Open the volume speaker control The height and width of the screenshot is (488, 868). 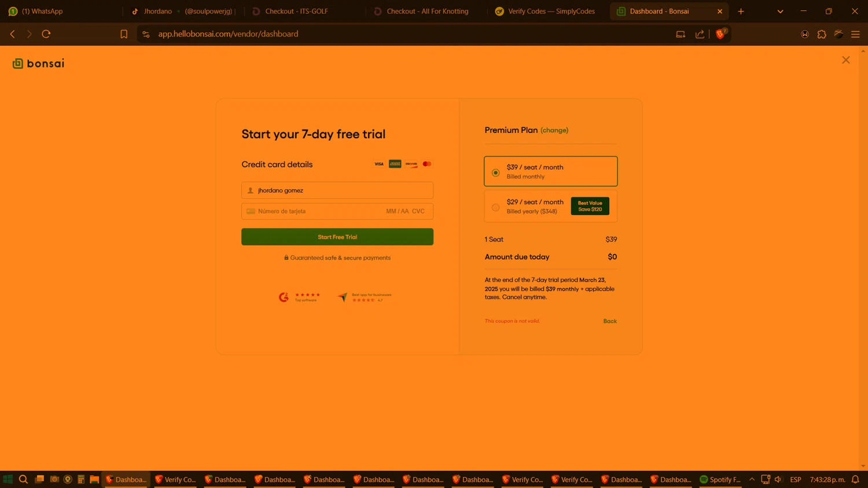[778, 479]
